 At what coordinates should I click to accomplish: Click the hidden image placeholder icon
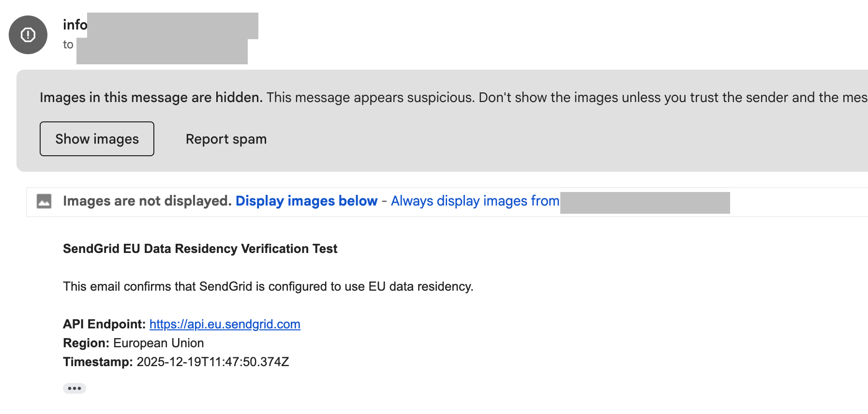44,201
